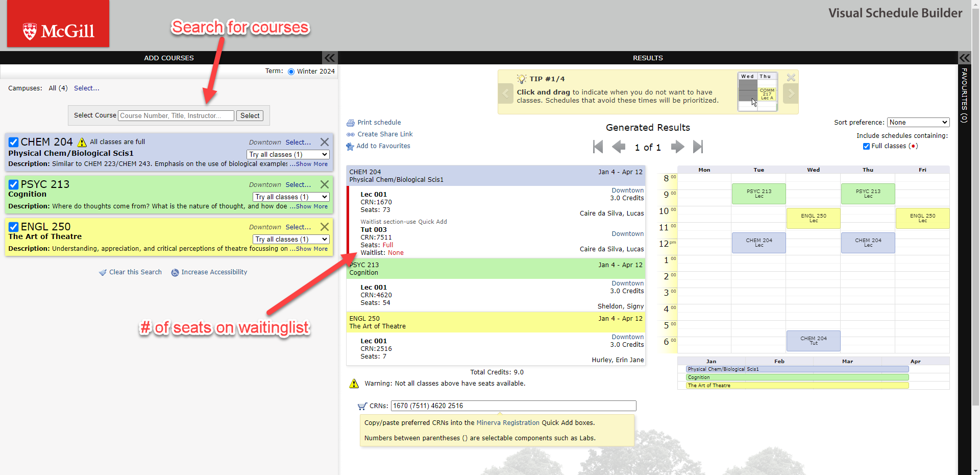This screenshot has width=980, height=475.
Task: Jump to last generated result
Action: click(x=698, y=147)
